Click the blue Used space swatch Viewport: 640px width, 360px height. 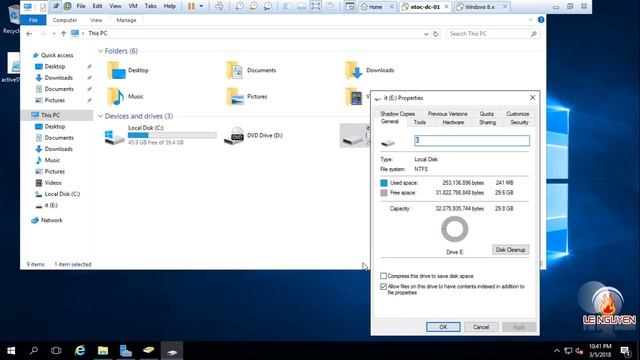point(384,183)
